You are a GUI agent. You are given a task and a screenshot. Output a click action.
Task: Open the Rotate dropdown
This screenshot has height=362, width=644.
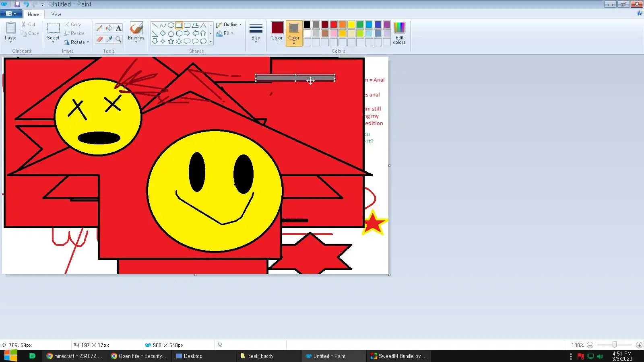76,42
